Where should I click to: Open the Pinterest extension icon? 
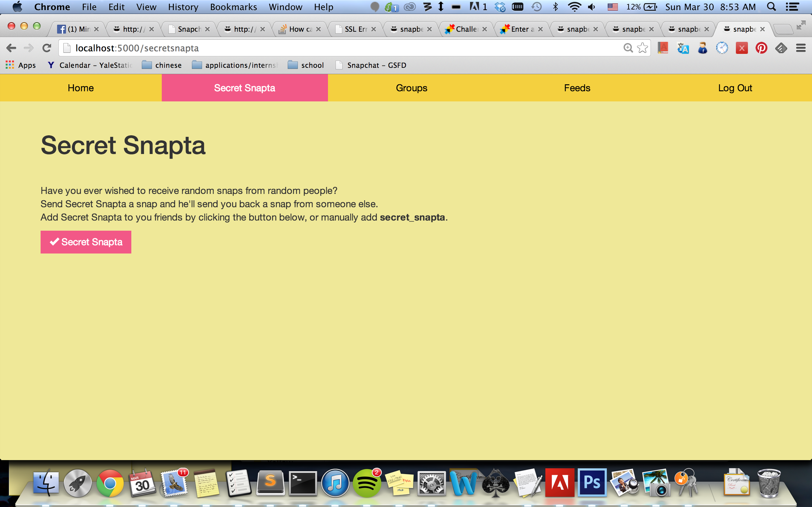pyautogui.click(x=761, y=48)
